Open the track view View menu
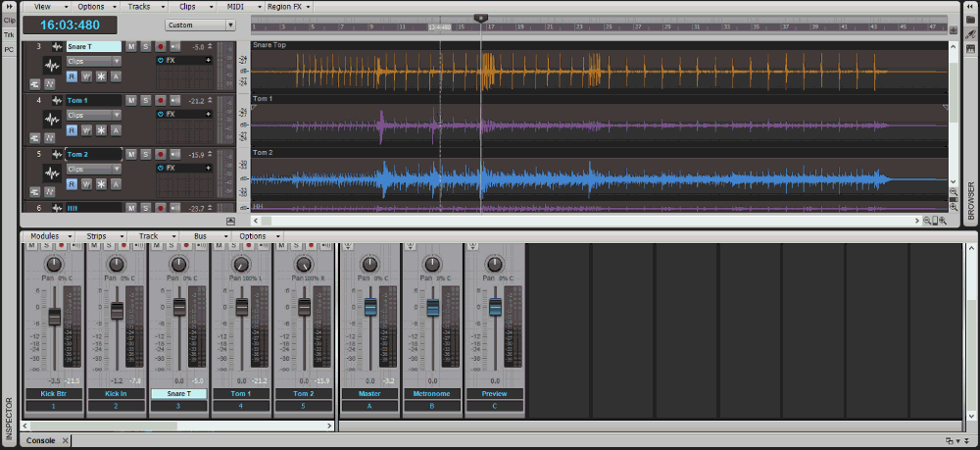The width and height of the screenshot is (980, 450). pyautogui.click(x=47, y=6)
